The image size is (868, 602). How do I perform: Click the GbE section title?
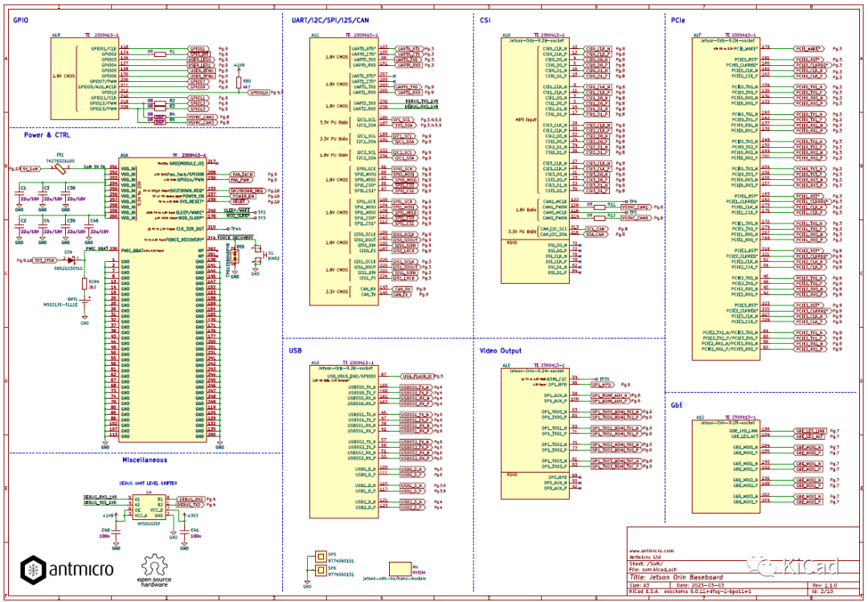tap(677, 405)
